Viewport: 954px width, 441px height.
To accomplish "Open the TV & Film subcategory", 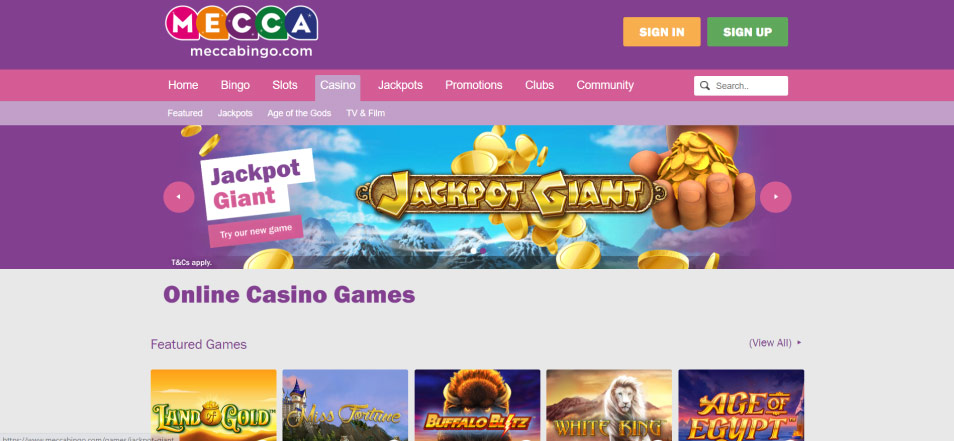I will [x=366, y=113].
